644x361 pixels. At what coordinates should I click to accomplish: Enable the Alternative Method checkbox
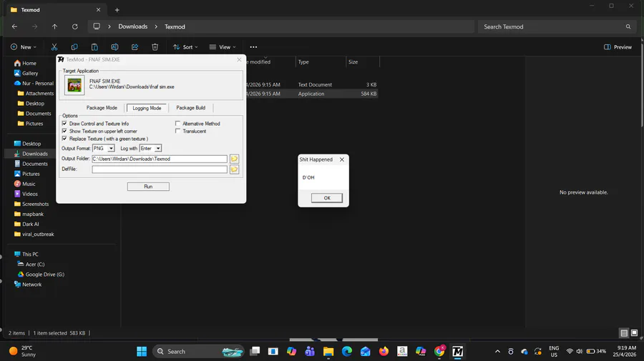[178, 124]
